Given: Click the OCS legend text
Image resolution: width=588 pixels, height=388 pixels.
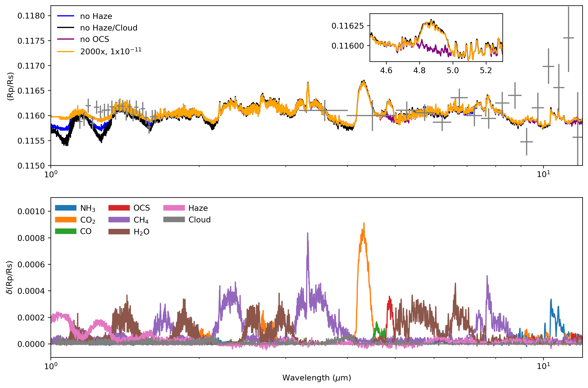Looking at the screenshot, I should click(142, 208).
